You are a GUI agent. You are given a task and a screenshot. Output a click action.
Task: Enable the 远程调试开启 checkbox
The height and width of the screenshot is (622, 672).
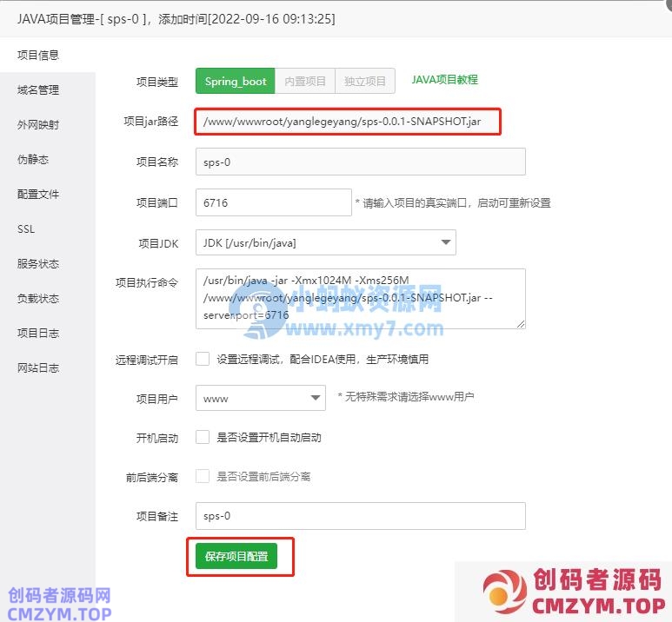pyautogui.click(x=203, y=359)
